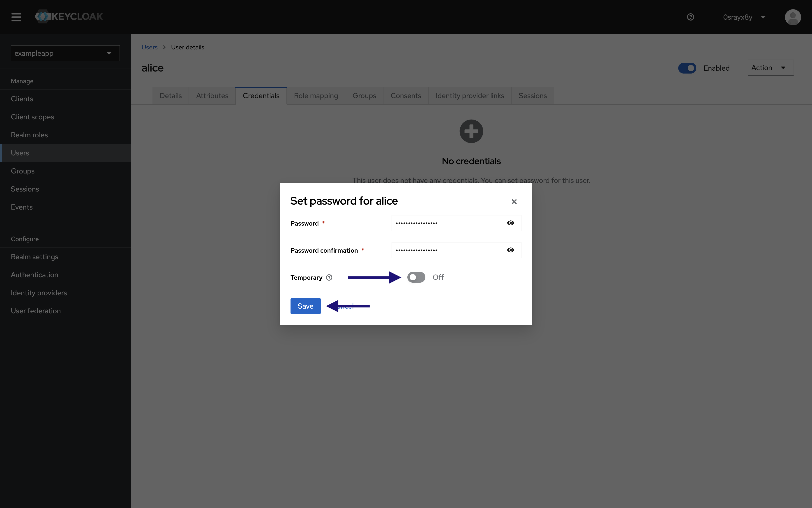Expand the Action dropdown
This screenshot has width=812, height=508.
pyautogui.click(x=770, y=68)
